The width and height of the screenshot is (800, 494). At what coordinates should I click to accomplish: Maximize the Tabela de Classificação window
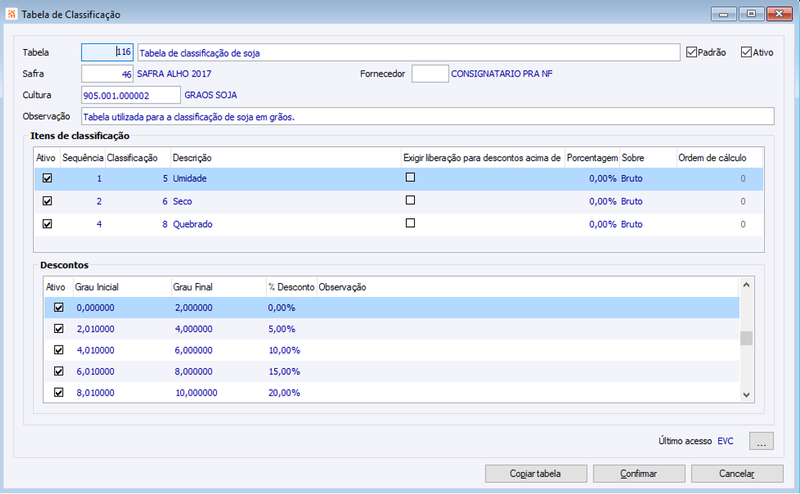(751, 14)
